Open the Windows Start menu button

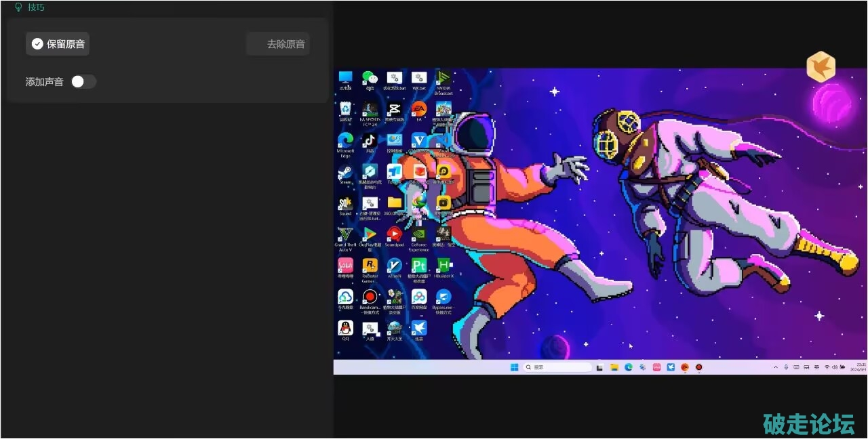pos(514,367)
